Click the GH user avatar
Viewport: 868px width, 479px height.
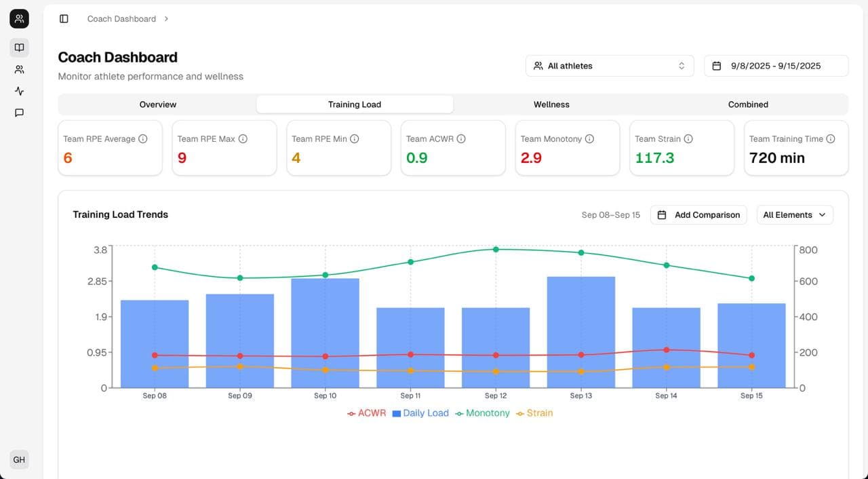19,459
